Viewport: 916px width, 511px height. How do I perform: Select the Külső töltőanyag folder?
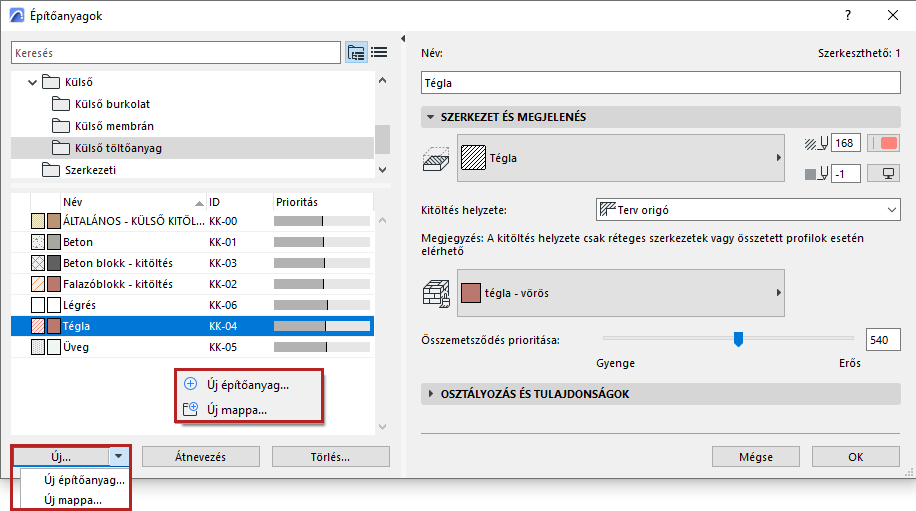point(192,148)
